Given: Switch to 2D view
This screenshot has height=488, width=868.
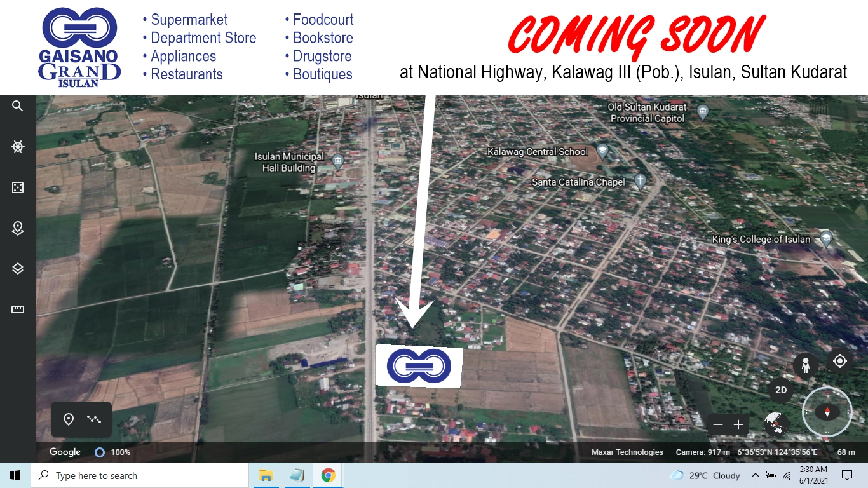Looking at the screenshot, I should point(781,390).
